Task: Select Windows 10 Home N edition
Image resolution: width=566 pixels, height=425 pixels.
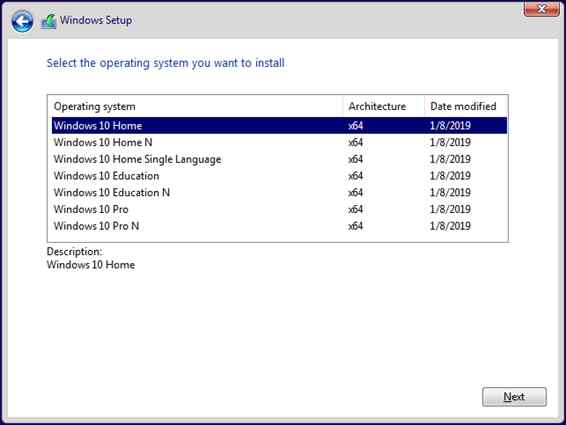Action: coord(279,142)
